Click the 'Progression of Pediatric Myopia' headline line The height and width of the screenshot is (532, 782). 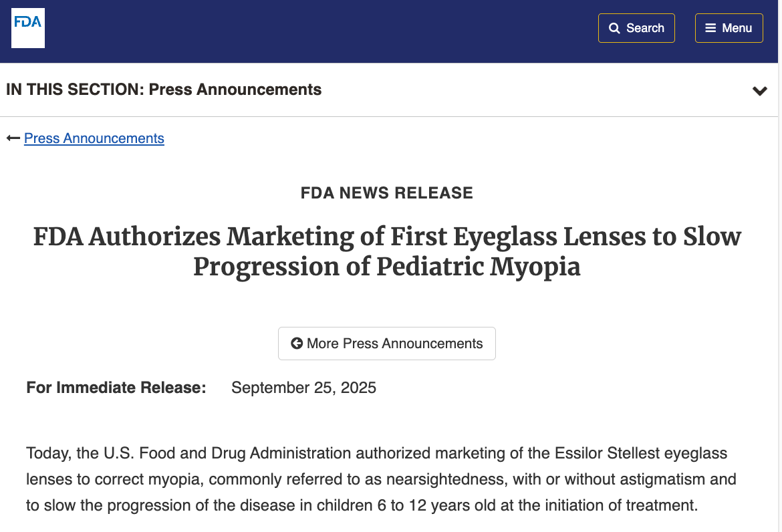point(387,267)
